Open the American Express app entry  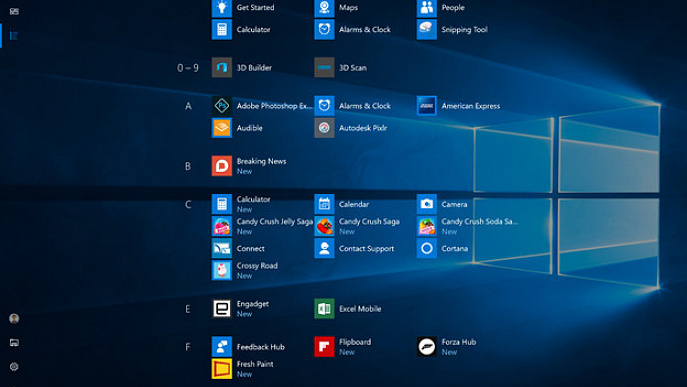458,106
